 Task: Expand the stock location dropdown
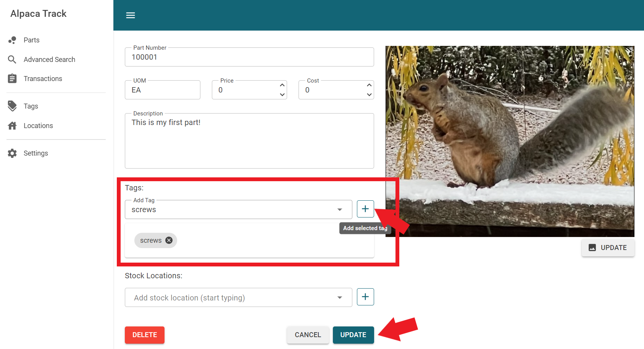click(339, 298)
